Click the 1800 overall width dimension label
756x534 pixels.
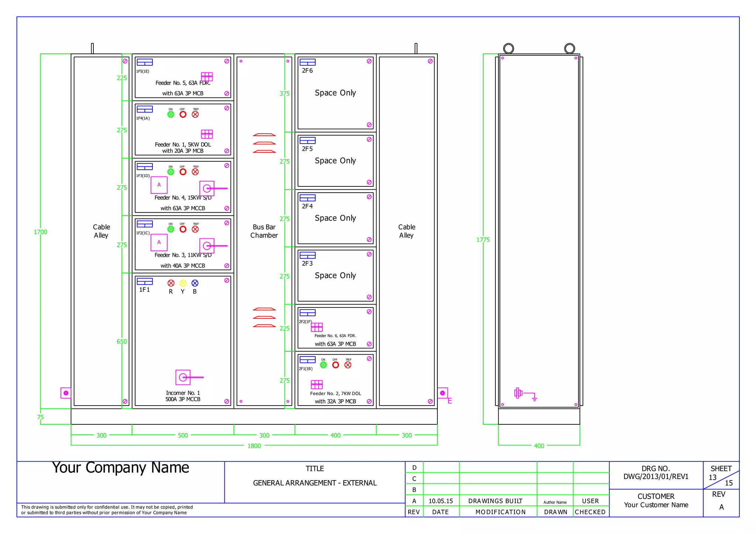point(254,446)
